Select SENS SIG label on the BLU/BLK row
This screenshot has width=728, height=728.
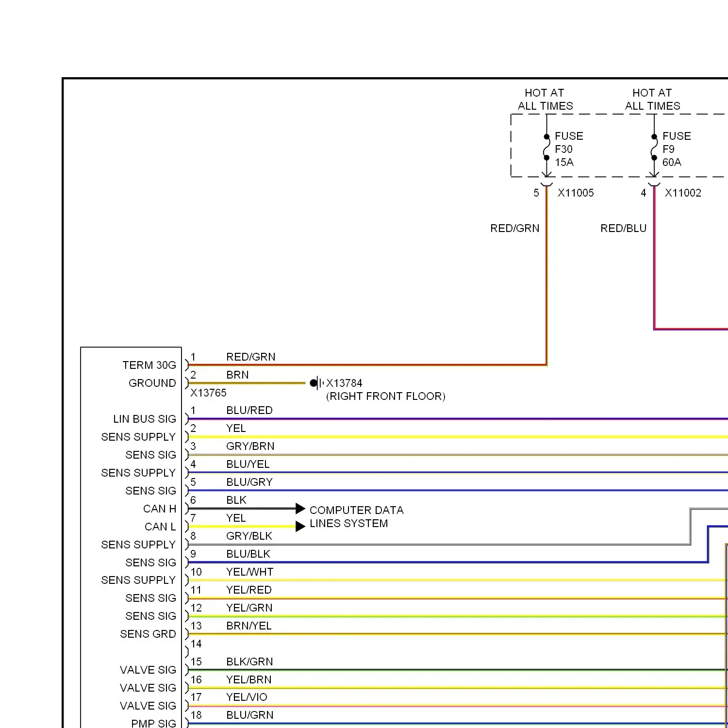point(150,563)
